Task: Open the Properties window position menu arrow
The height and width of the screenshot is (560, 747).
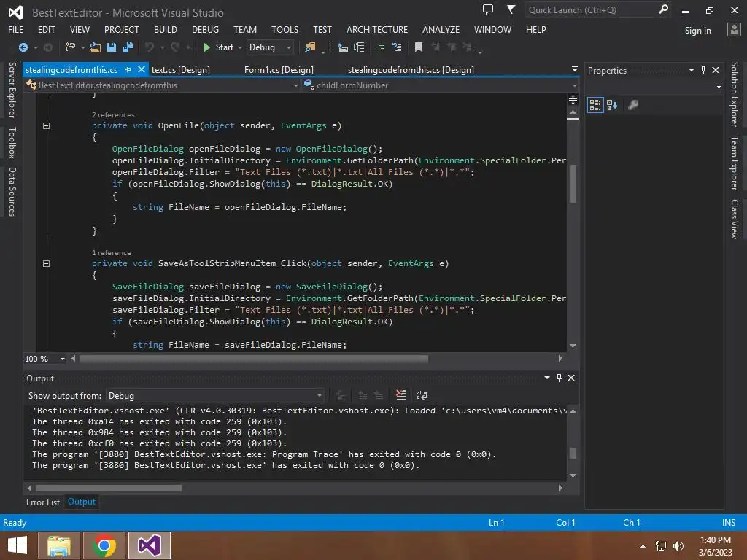Action: (692, 70)
